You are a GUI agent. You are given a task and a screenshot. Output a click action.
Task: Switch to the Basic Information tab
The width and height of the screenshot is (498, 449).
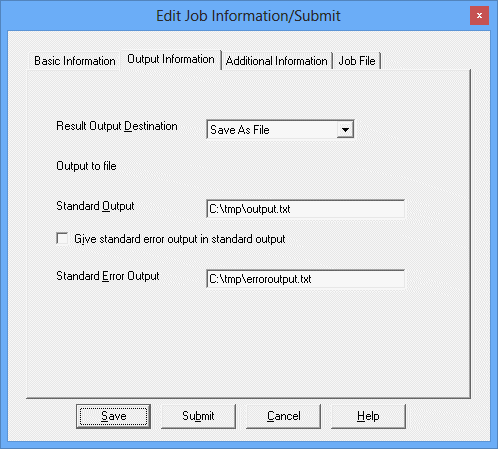[x=75, y=61]
